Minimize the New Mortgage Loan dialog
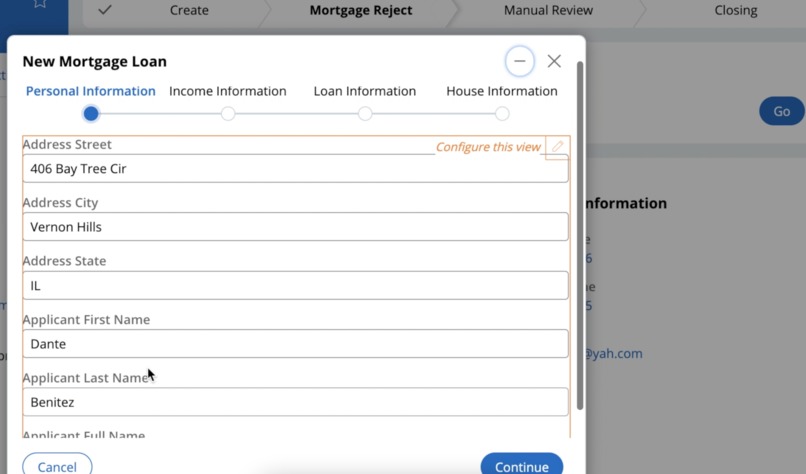Image resolution: width=806 pixels, height=474 pixels. pyautogui.click(x=520, y=61)
